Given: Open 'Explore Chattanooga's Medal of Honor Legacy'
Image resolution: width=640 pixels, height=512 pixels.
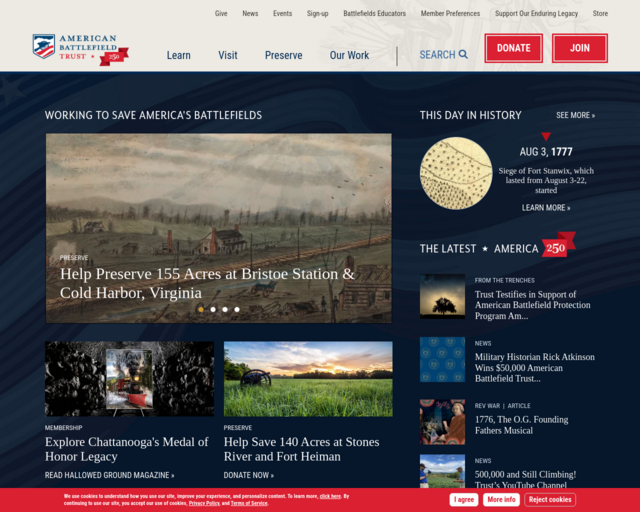Looking at the screenshot, I should tap(127, 449).
